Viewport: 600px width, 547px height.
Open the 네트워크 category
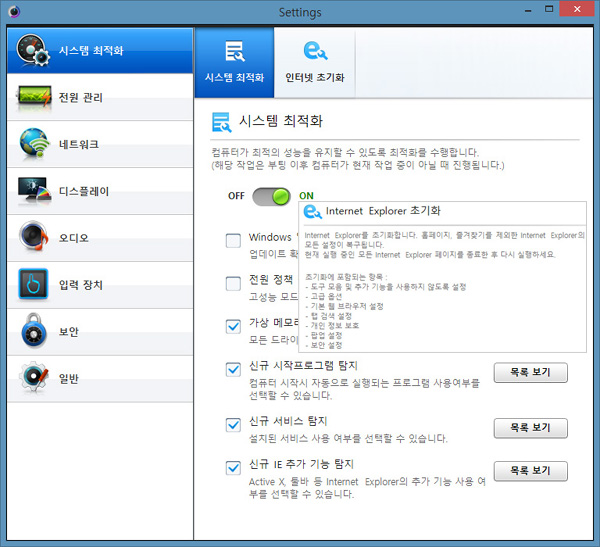coord(100,144)
